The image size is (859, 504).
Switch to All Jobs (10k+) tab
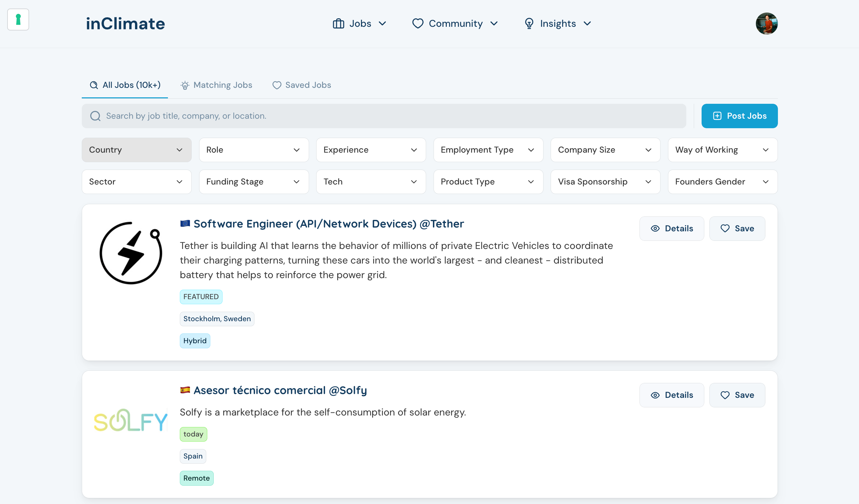(125, 85)
